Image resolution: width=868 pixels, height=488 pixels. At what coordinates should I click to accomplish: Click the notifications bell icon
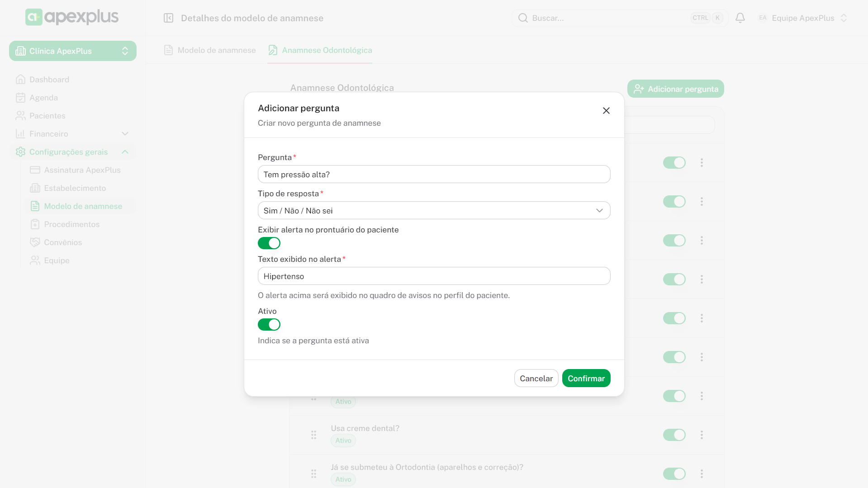coord(740,18)
